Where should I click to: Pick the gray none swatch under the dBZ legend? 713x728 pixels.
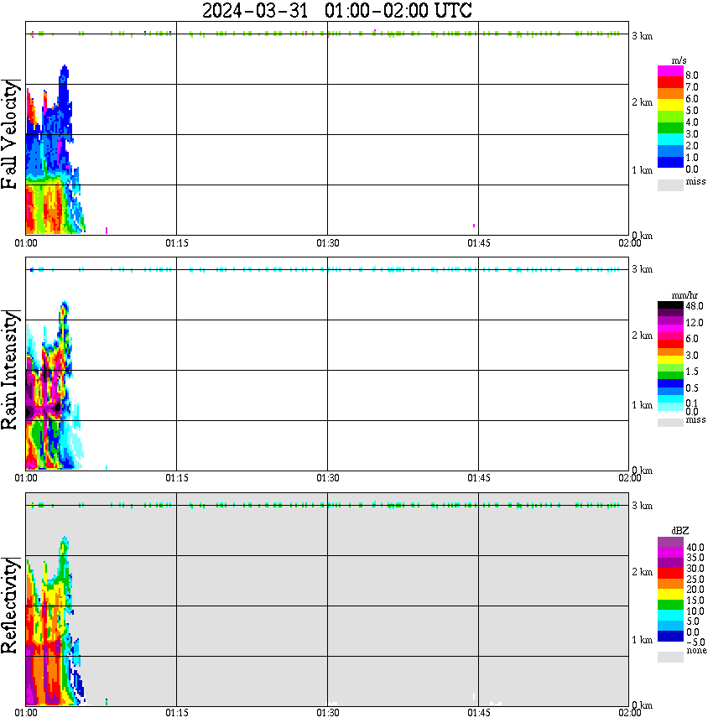pyautogui.click(x=670, y=657)
